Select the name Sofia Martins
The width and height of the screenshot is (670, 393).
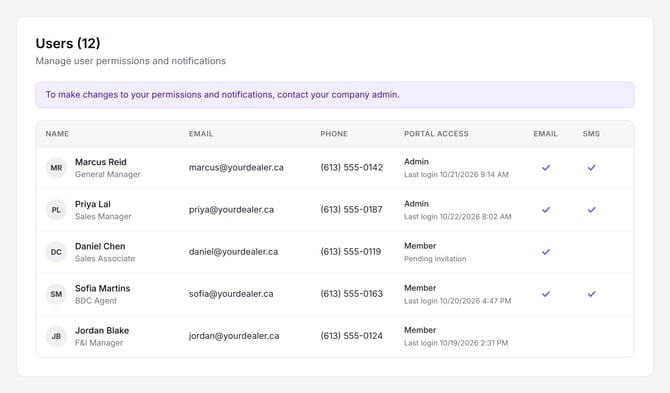pyautogui.click(x=103, y=288)
